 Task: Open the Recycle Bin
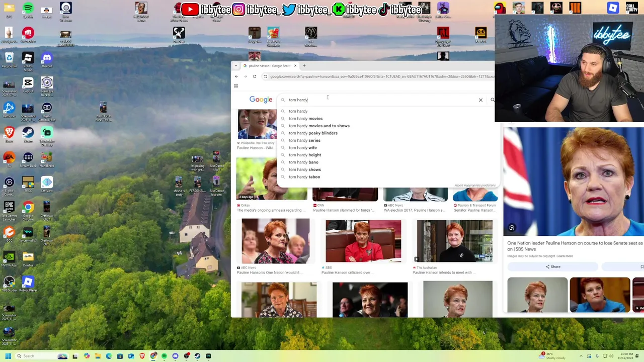[9, 60]
